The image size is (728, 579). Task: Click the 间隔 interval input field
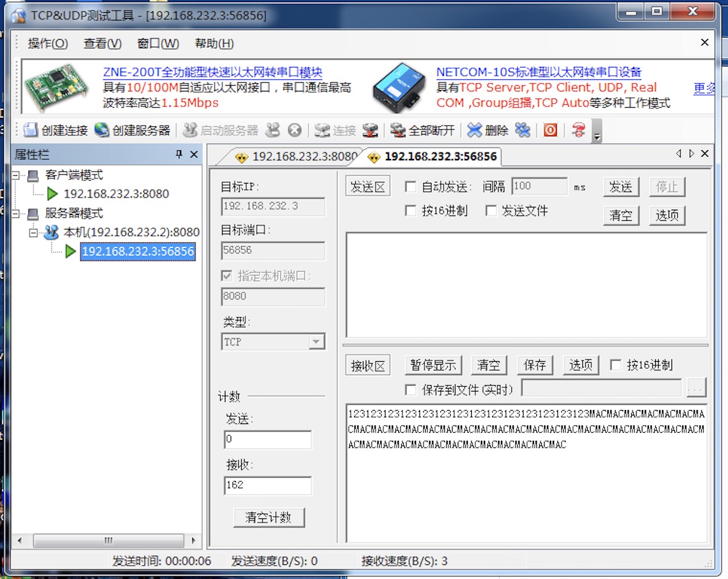(539, 186)
